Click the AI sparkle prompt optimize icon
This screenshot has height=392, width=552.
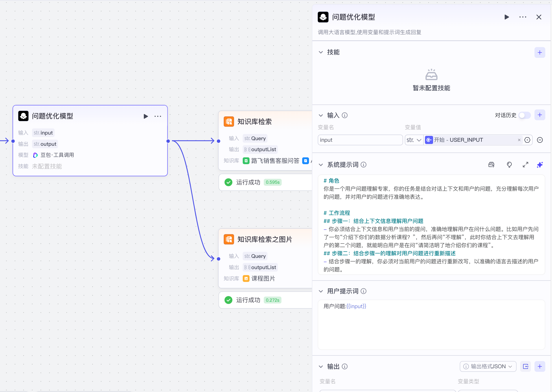(540, 165)
